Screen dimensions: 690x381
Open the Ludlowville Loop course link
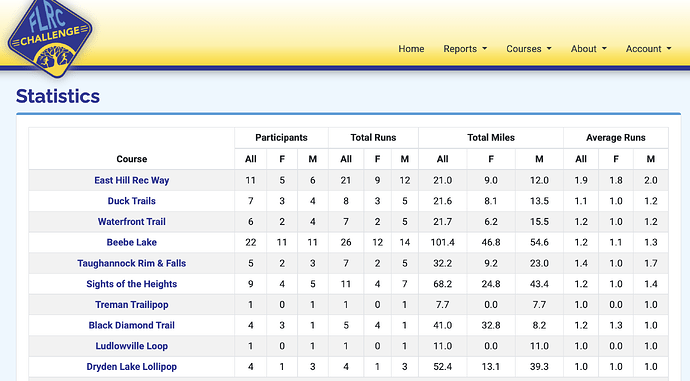pyautogui.click(x=132, y=346)
